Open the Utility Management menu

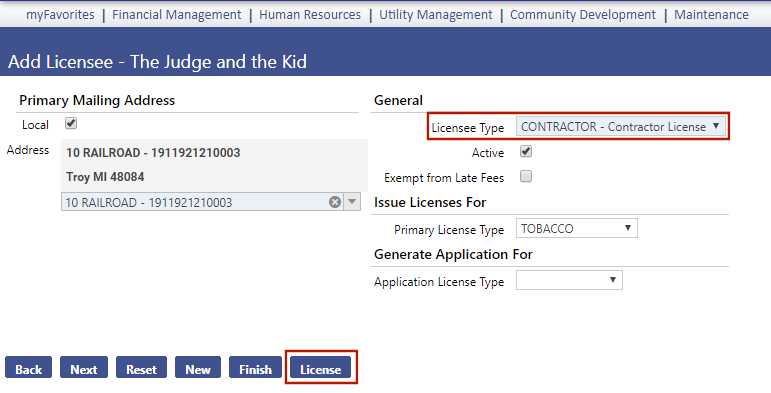[x=436, y=15]
